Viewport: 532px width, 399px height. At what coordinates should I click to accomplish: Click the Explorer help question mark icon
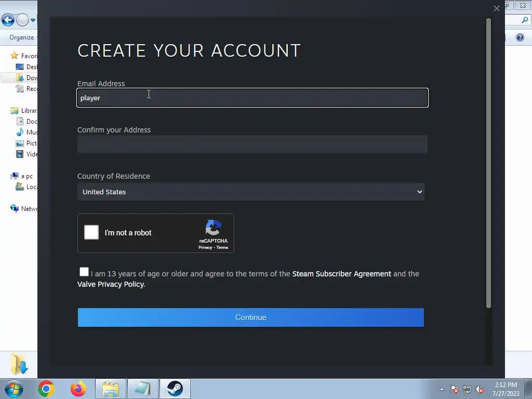520,37
